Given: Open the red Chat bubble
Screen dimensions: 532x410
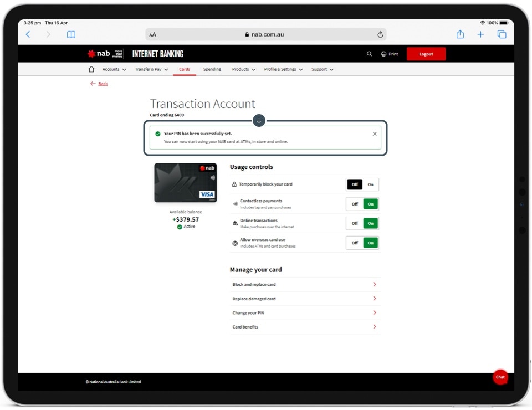Looking at the screenshot, I should point(500,377).
